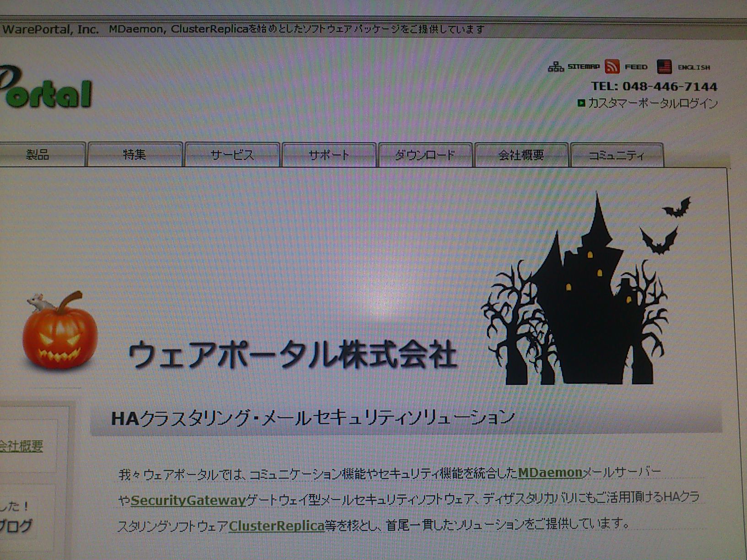Follow the ClusterReplica hyperlink
This screenshot has height=560, width=747.
point(276,526)
